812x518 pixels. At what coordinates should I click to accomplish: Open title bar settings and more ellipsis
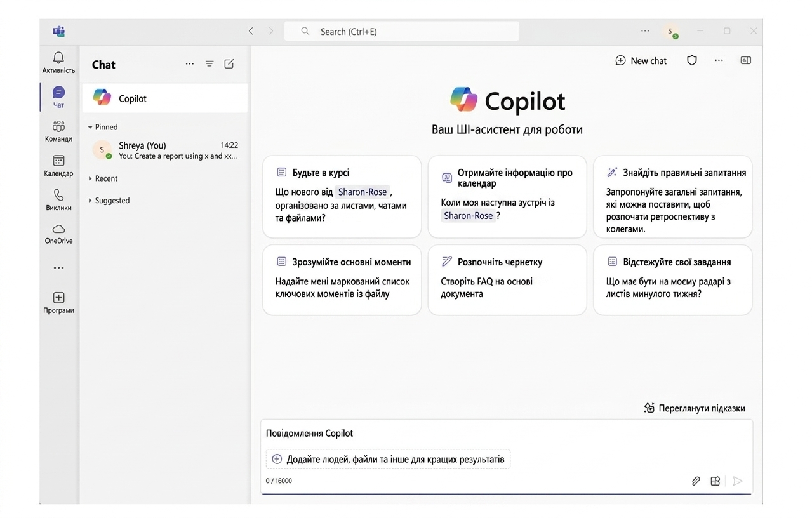(645, 31)
